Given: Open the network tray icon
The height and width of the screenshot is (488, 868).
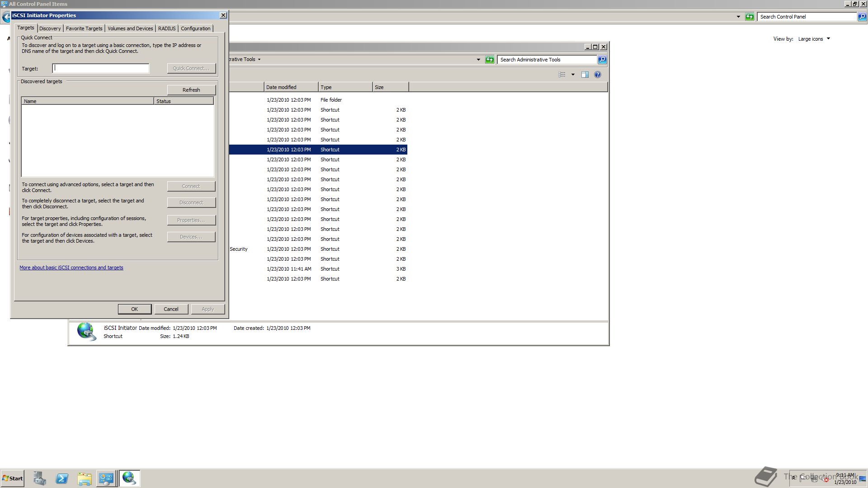Looking at the screenshot, I should 814,479.
